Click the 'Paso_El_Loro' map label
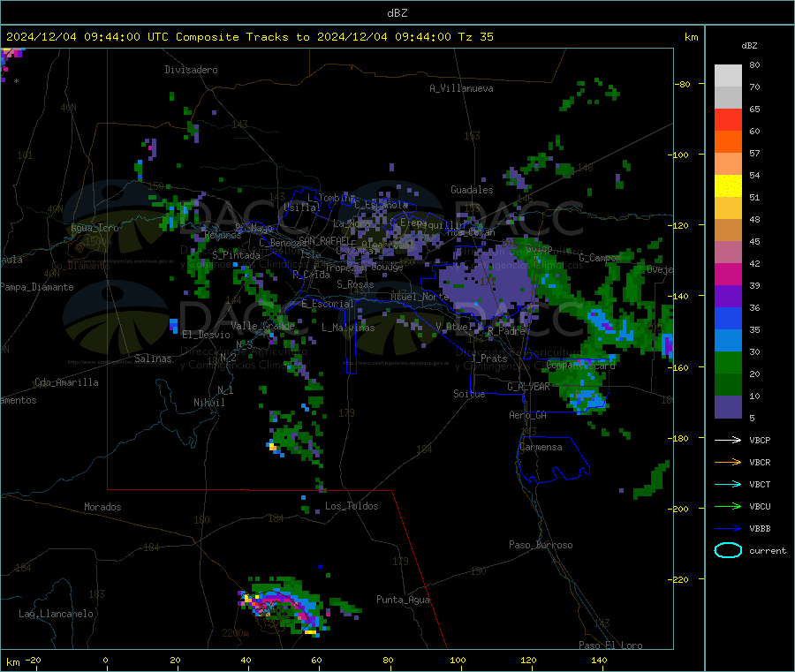The image size is (795, 672). click(611, 646)
